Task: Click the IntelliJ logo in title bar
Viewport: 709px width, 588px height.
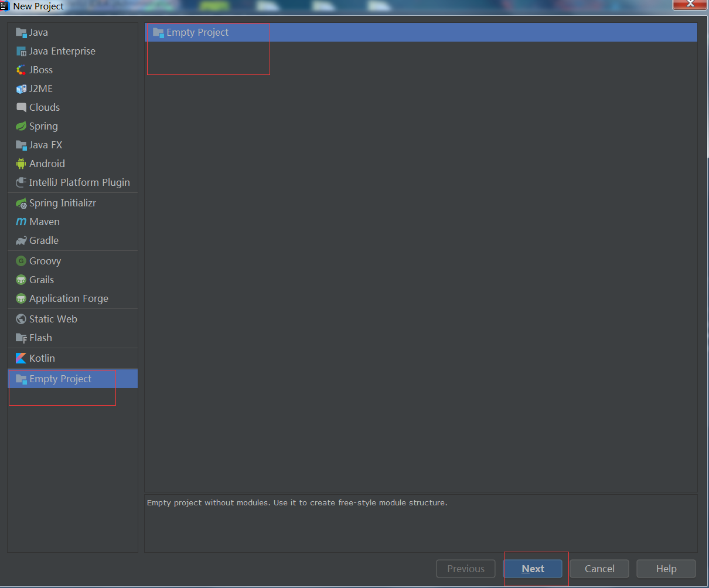Action: (x=5, y=6)
